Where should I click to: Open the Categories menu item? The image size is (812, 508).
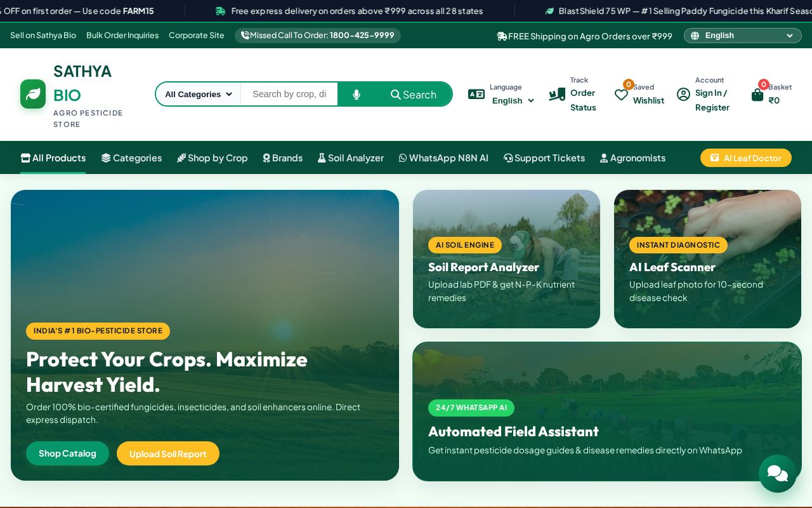click(131, 157)
